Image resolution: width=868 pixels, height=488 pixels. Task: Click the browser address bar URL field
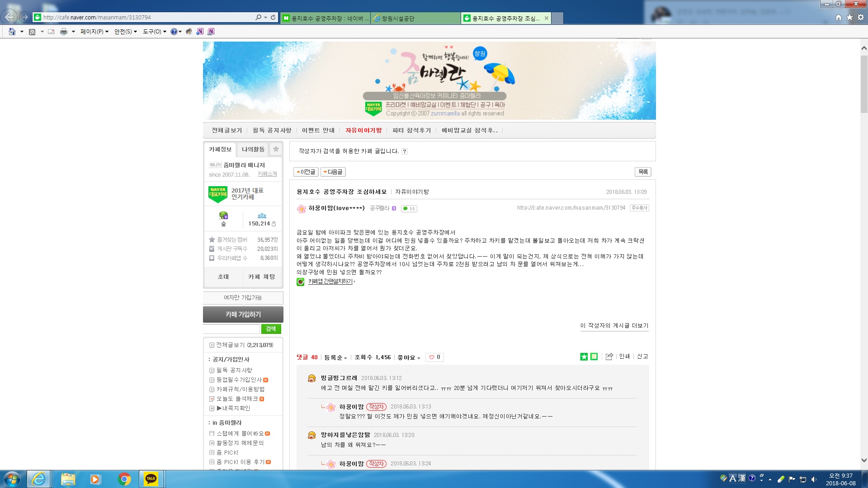(x=148, y=18)
